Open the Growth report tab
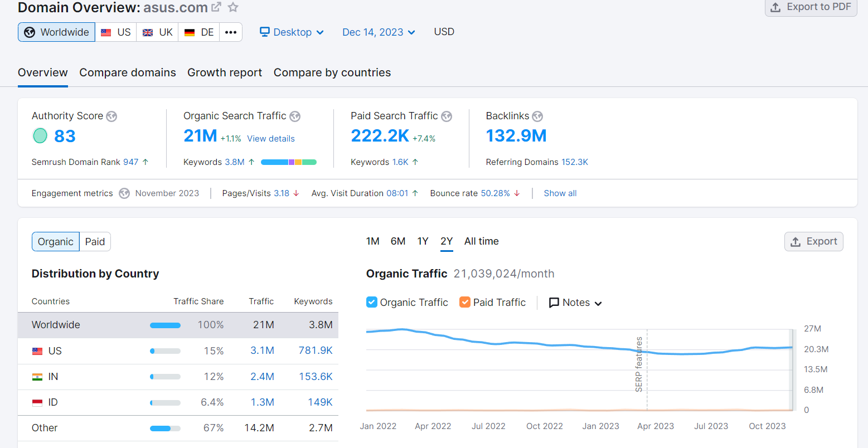The image size is (868, 448). click(225, 73)
